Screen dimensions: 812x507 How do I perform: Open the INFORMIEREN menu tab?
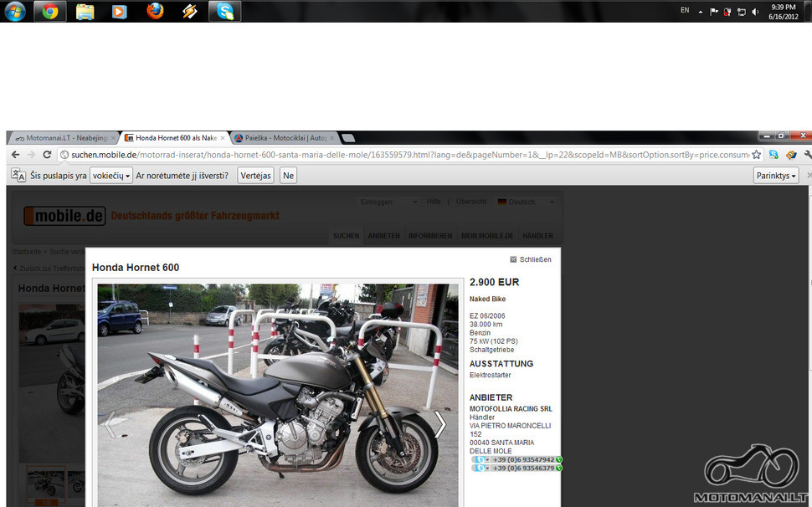click(430, 236)
